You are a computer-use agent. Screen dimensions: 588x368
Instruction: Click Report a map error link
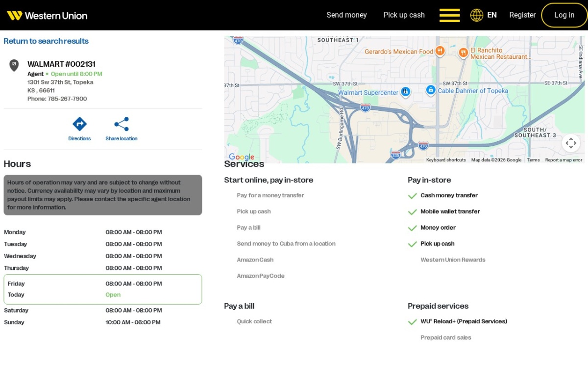pos(563,160)
